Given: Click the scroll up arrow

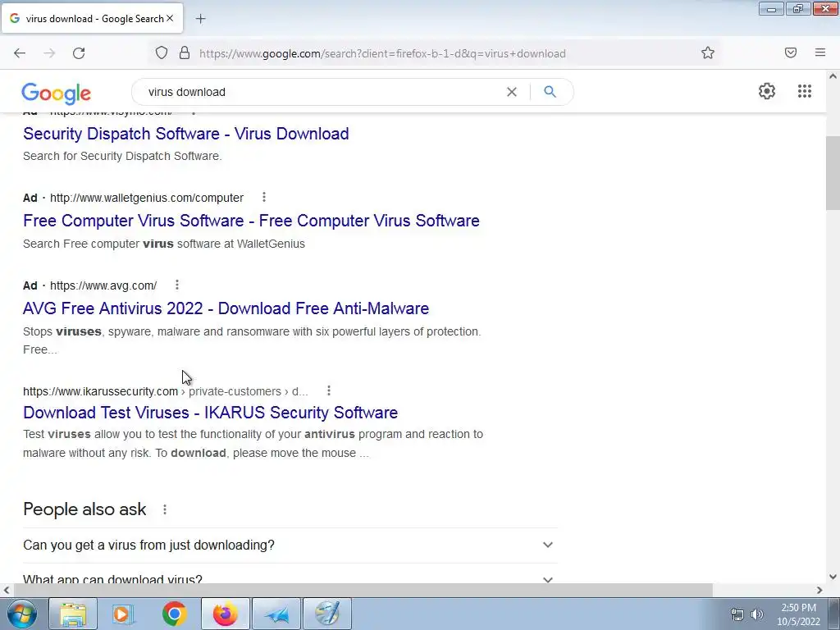Looking at the screenshot, I should [833, 76].
